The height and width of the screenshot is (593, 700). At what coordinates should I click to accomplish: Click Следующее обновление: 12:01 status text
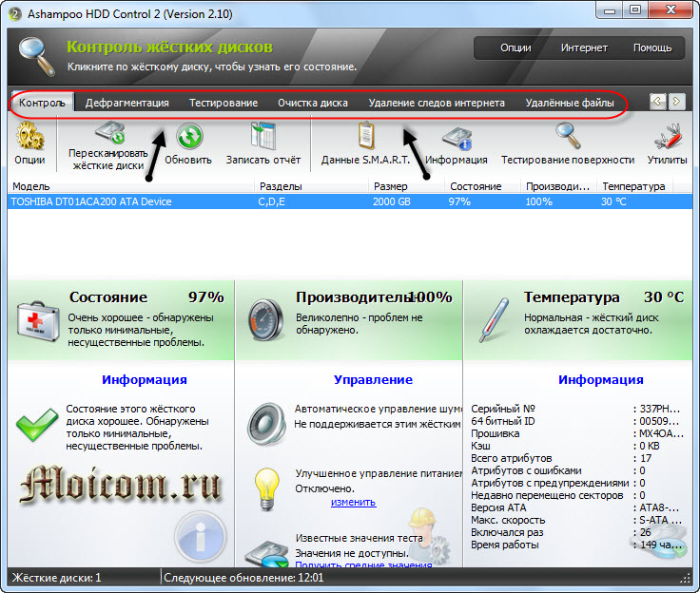click(243, 578)
